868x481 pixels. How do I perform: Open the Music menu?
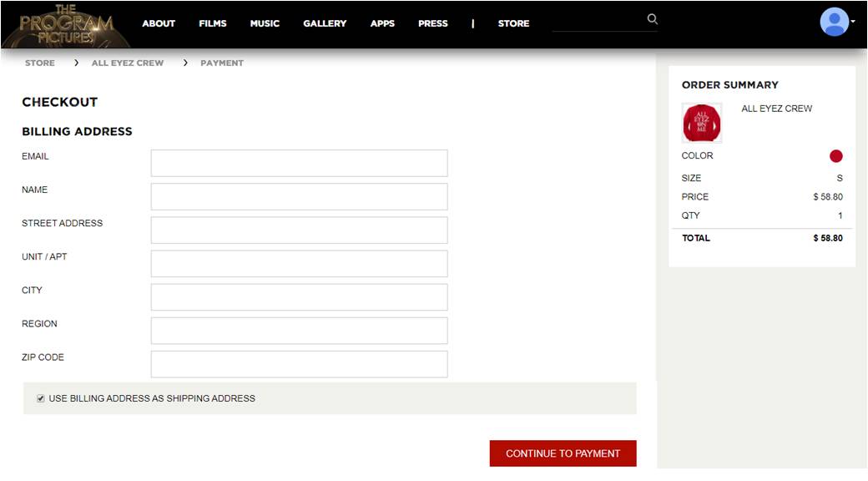tap(265, 23)
